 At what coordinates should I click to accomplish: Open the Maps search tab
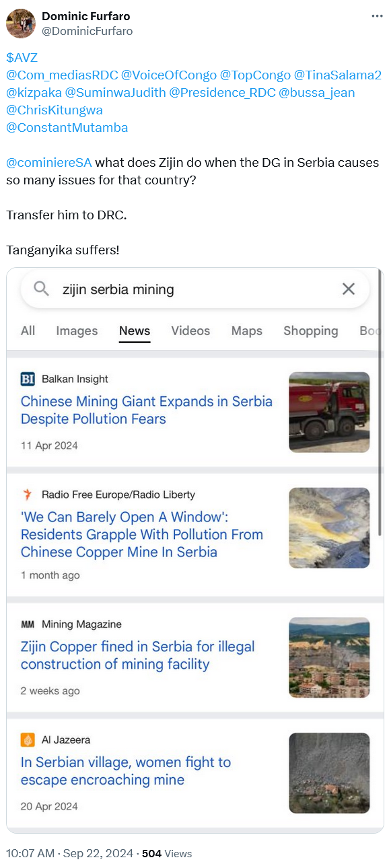(247, 331)
